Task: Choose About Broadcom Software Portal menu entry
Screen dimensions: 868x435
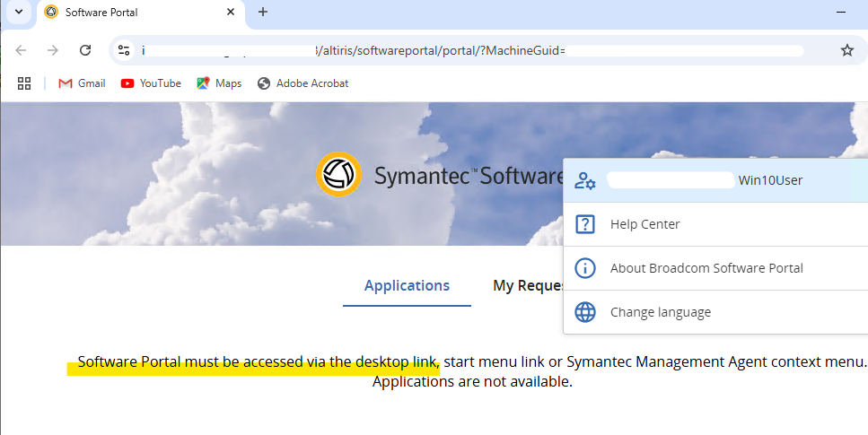Action: click(x=706, y=268)
